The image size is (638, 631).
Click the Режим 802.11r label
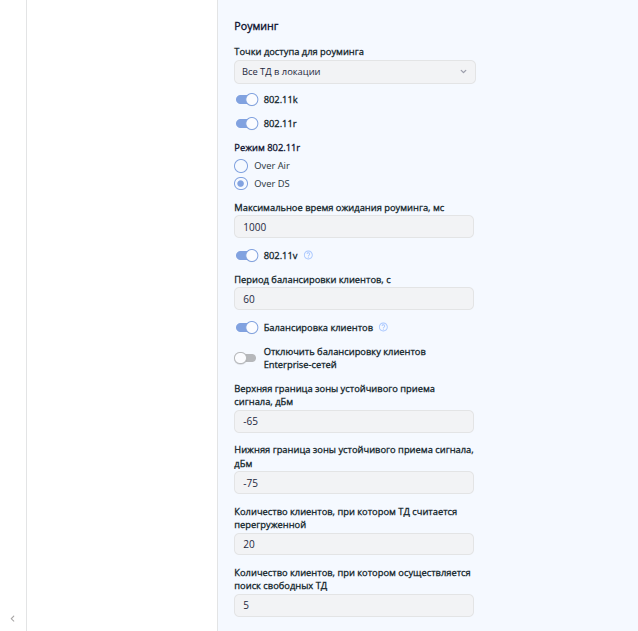coord(266,147)
